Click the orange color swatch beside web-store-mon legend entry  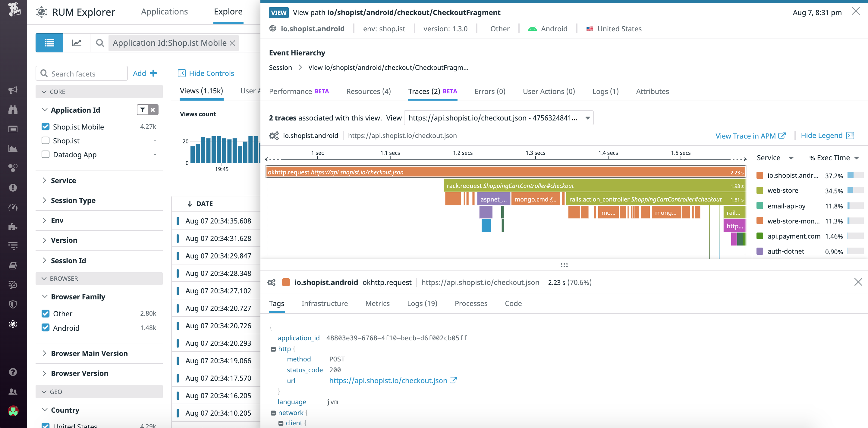[760, 221]
